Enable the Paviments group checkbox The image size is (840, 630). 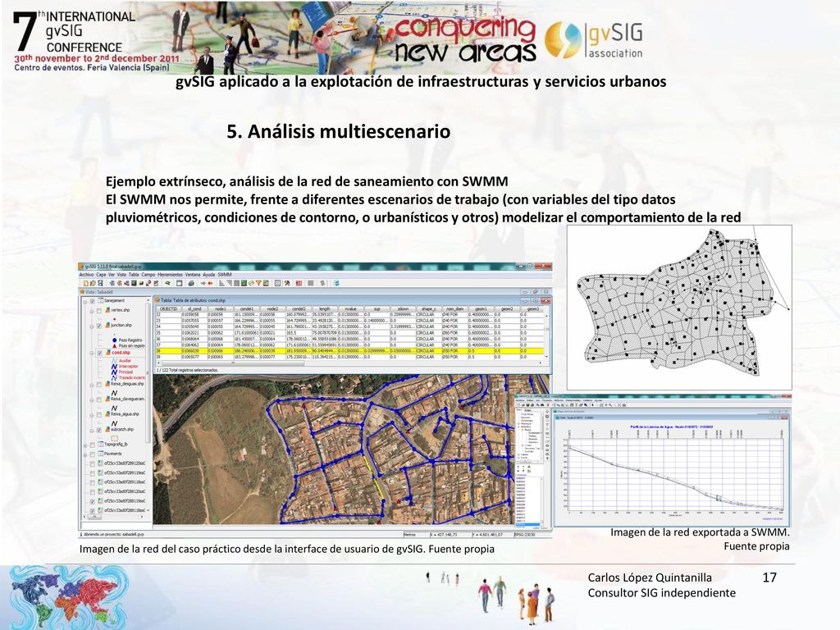click(x=92, y=454)
